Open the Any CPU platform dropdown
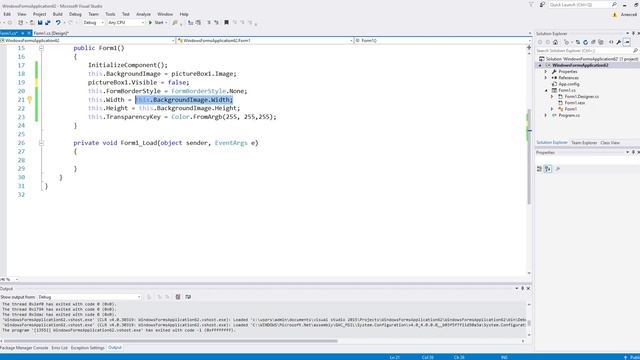The width and height of the screenshot is (640, 360). [126, 23]
